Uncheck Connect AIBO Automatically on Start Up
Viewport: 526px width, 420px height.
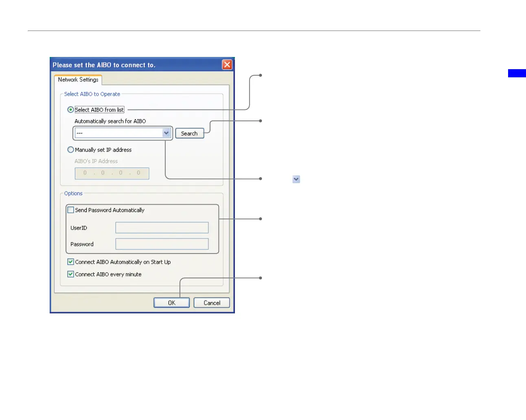pyautogui.click(x=71, y=262)
